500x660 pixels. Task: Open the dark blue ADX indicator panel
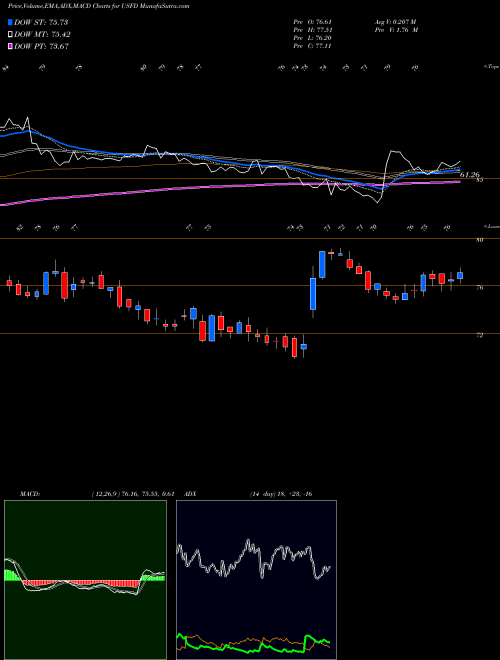click(x=256, y=580)
